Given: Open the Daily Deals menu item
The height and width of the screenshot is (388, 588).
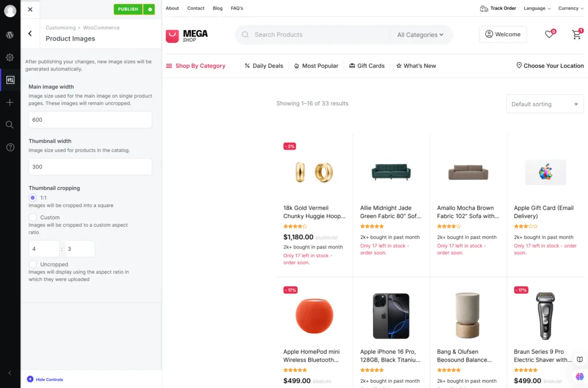Looking at the screenshot, I should click(264, 65).
